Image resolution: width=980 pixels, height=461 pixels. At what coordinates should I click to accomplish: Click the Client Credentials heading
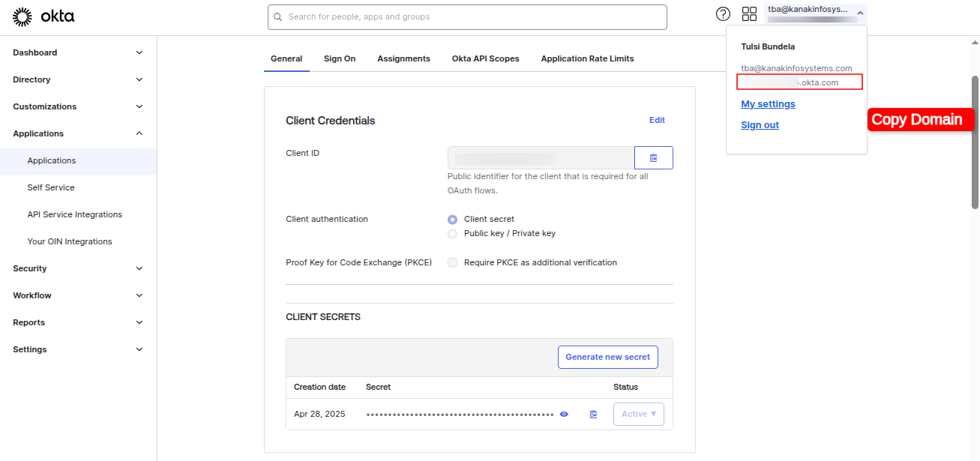330,121
